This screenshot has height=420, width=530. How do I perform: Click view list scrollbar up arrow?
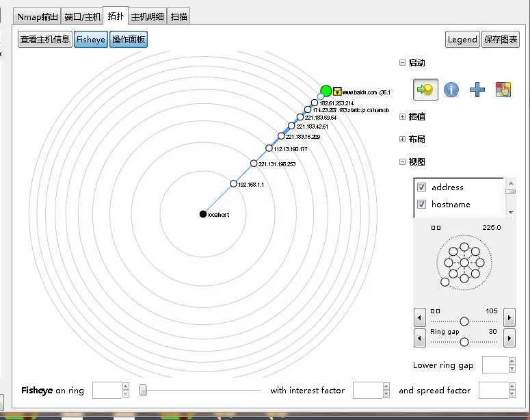pyautogui.click(x=511, y=183)
